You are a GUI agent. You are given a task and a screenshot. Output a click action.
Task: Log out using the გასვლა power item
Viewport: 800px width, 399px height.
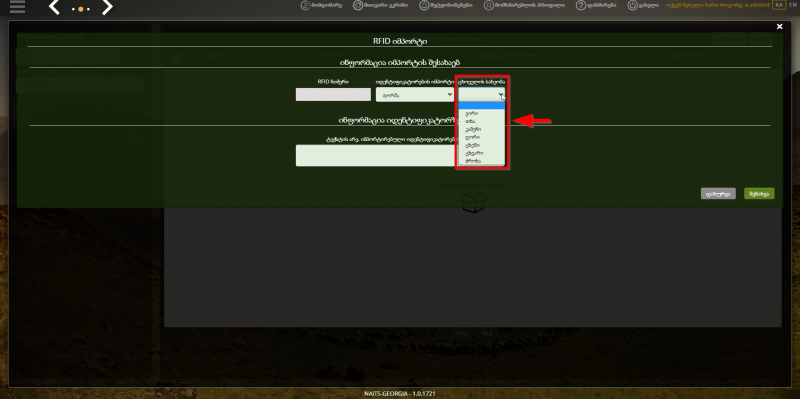tap(643, 5)
